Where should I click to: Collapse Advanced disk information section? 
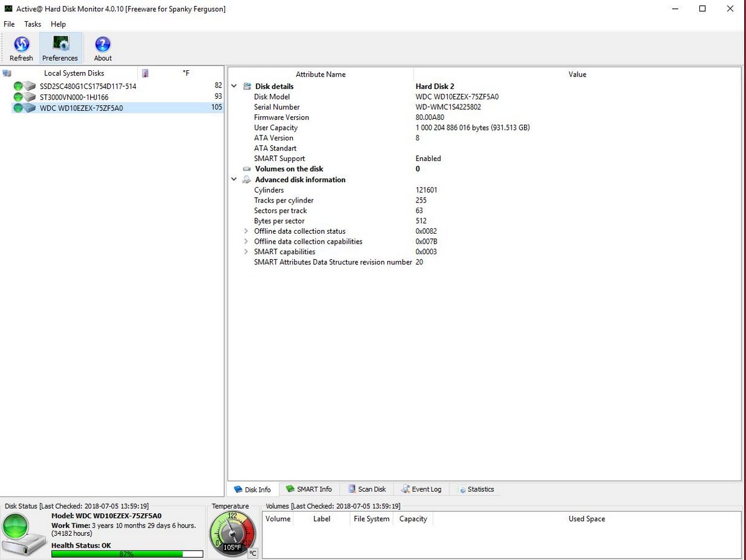point(234,180)
